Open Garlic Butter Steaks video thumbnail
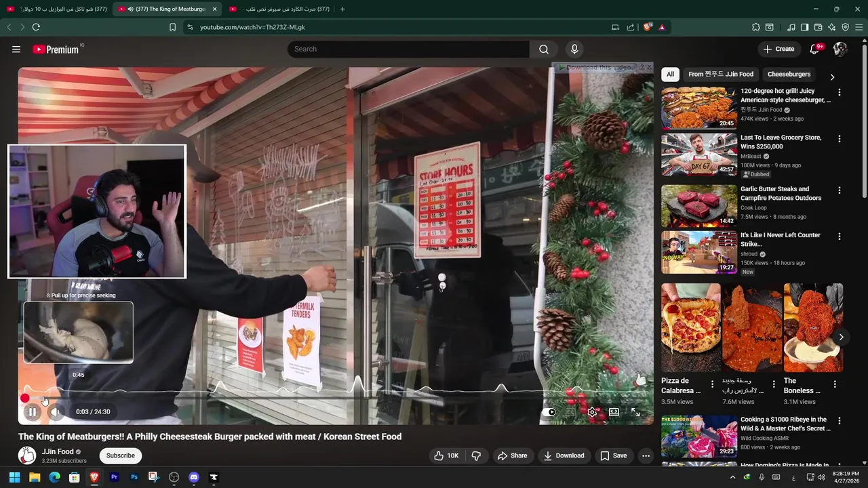Viewport: 868px width, 488px height. (699, 205)
